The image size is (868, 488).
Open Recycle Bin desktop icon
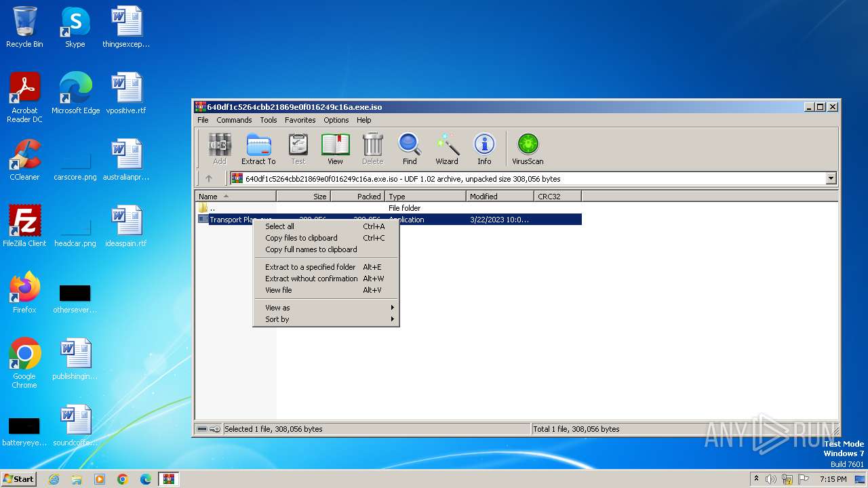[24, 27]
